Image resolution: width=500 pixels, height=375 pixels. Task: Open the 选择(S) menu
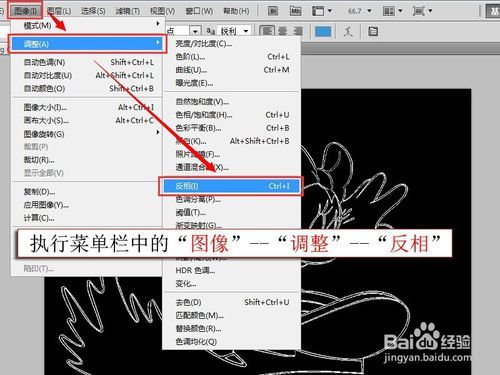[93, 11]
